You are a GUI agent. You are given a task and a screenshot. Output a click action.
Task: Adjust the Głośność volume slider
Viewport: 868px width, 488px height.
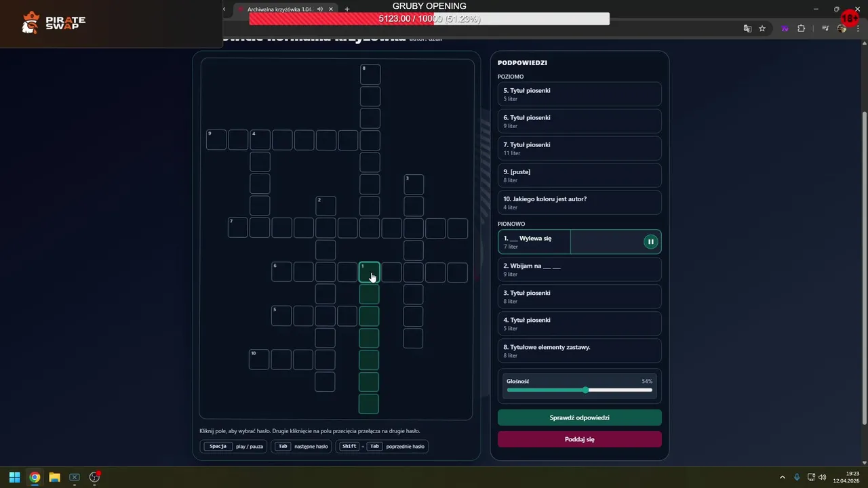(579, 390)
